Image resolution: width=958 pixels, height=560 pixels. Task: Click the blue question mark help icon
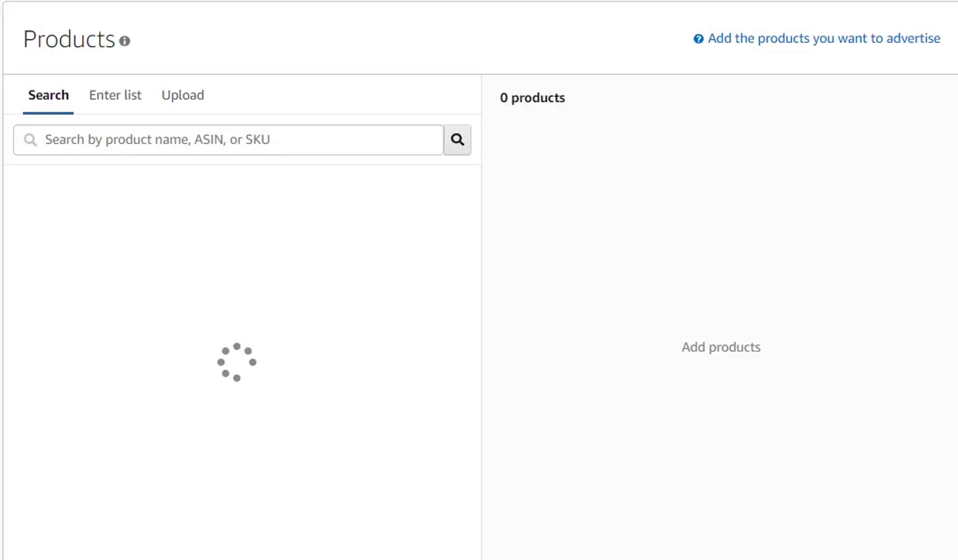click(x=698, y=39)
